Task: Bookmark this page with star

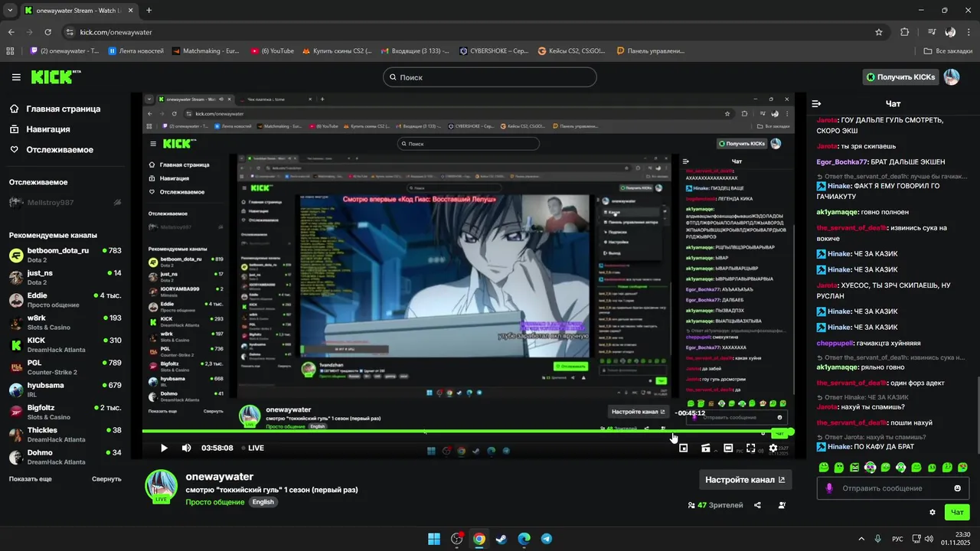Action: click(x=879, y=32)
